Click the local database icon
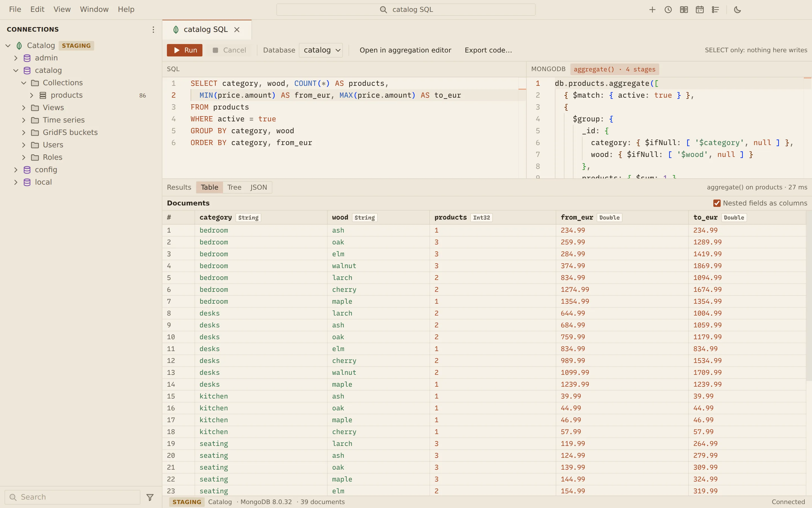 [27, 182]
